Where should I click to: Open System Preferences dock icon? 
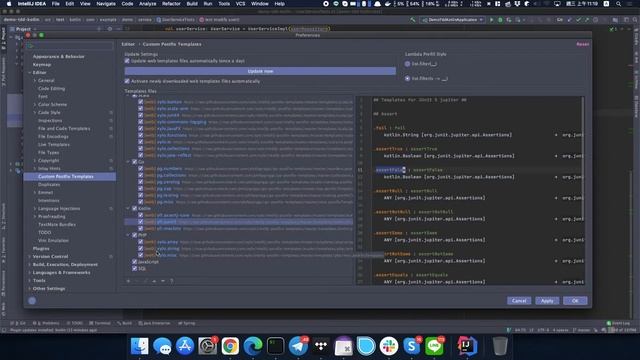(x=207, y=346)
